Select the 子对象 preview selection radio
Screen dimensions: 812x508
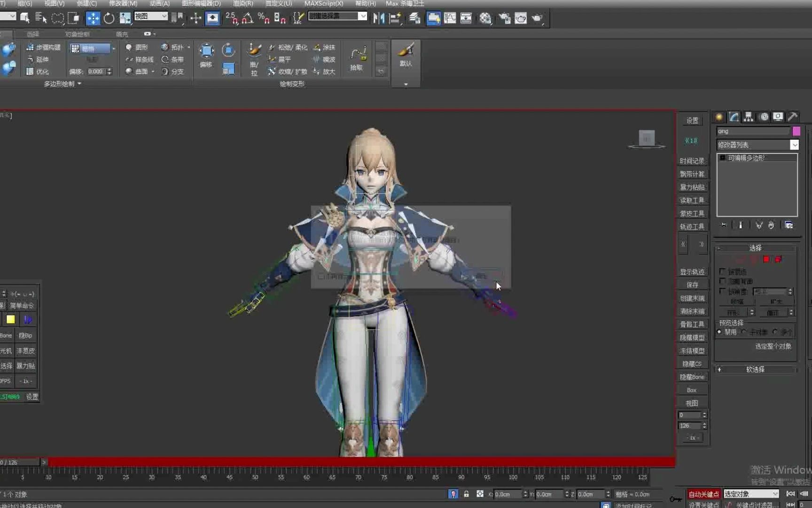pyautogui.click(x=744, y=332)
